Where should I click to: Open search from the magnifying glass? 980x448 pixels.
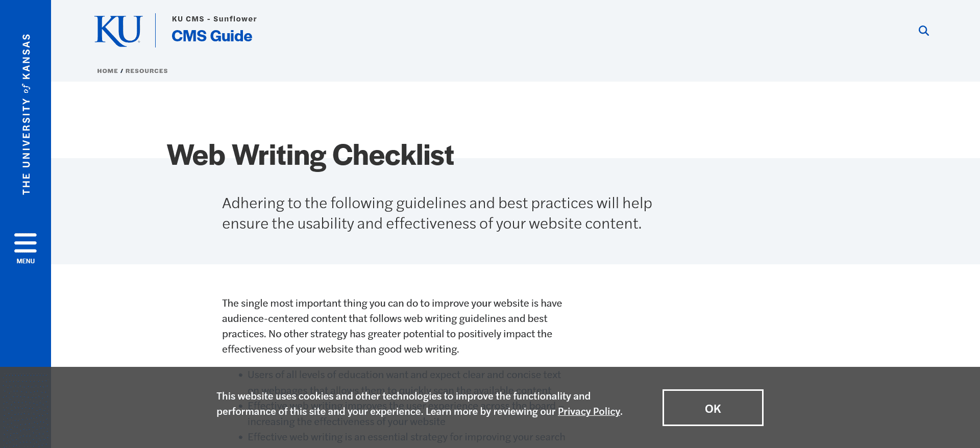point(924,31)
